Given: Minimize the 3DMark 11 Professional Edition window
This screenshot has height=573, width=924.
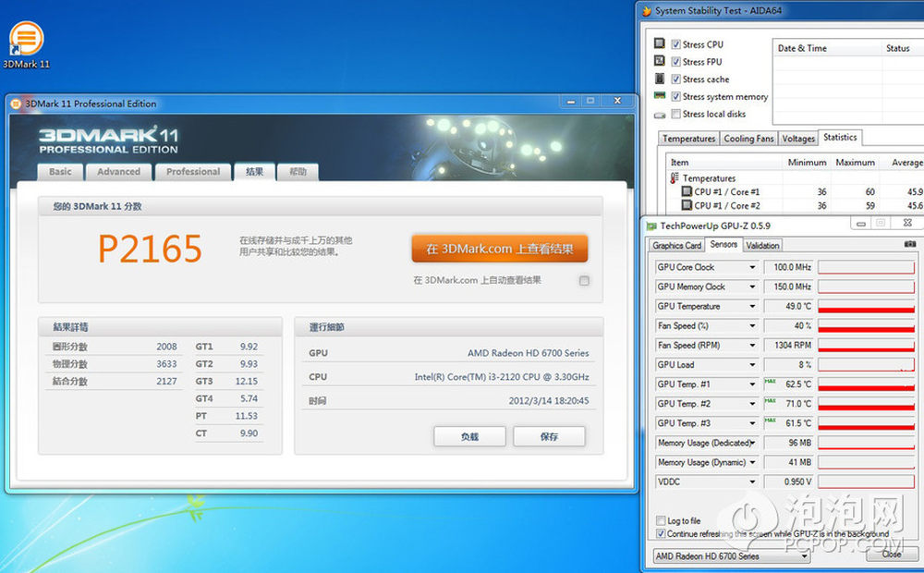Looking at the screenshot, I should coord(570,102).
